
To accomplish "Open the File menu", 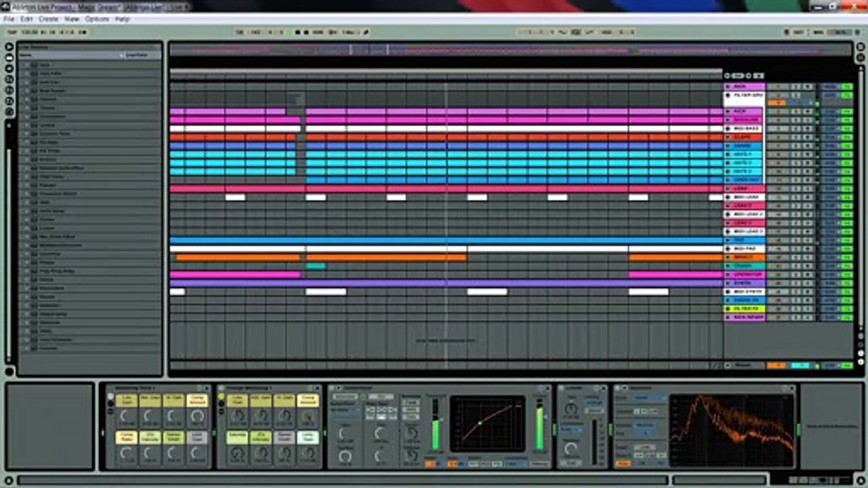I will [x=9, y=19].
